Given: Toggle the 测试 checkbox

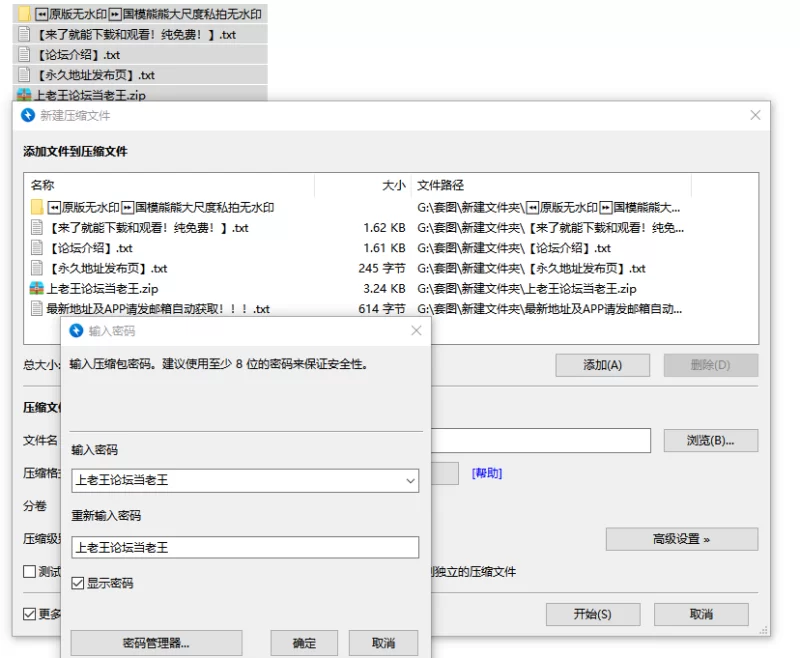Looking at the screenshot, I should [29, 572].
